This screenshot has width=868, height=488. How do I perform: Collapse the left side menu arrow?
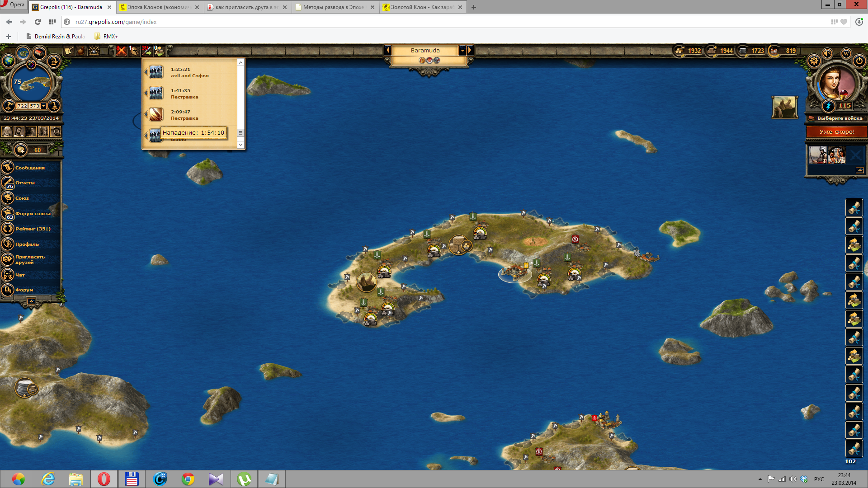31,301
